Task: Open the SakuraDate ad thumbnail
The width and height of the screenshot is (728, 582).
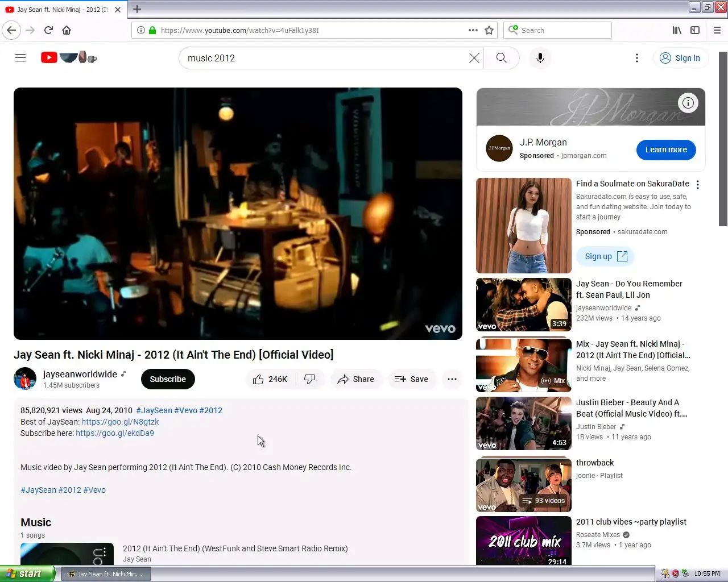Action: pyautogui.click(x=523, y=226)
